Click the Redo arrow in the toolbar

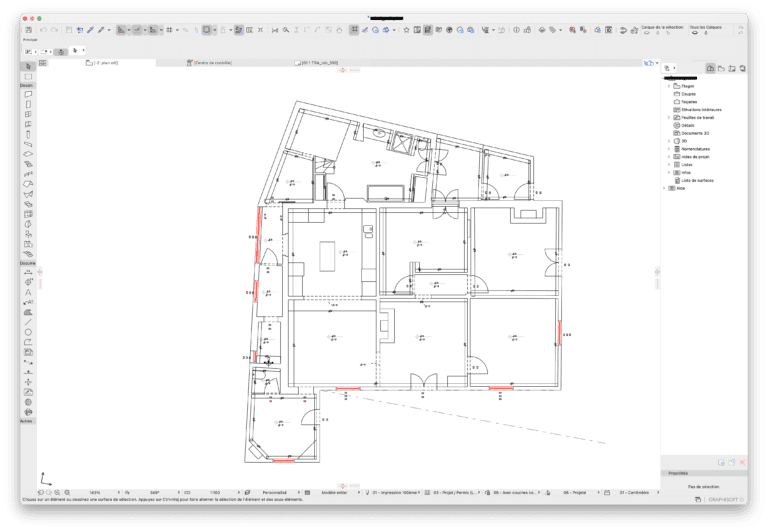pyautogui.click(x=54, y=30)
